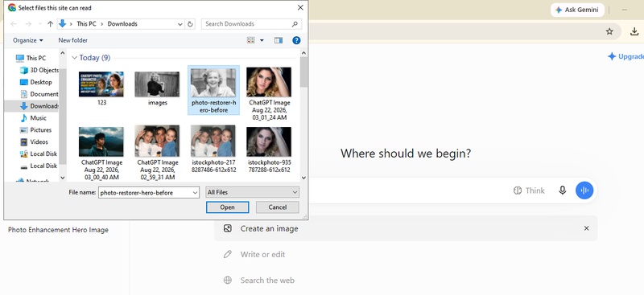Viewport: 644px width, 295px height.
Task: Open 3D Objects folder in sidebar
Action: (x=39, y=70)
